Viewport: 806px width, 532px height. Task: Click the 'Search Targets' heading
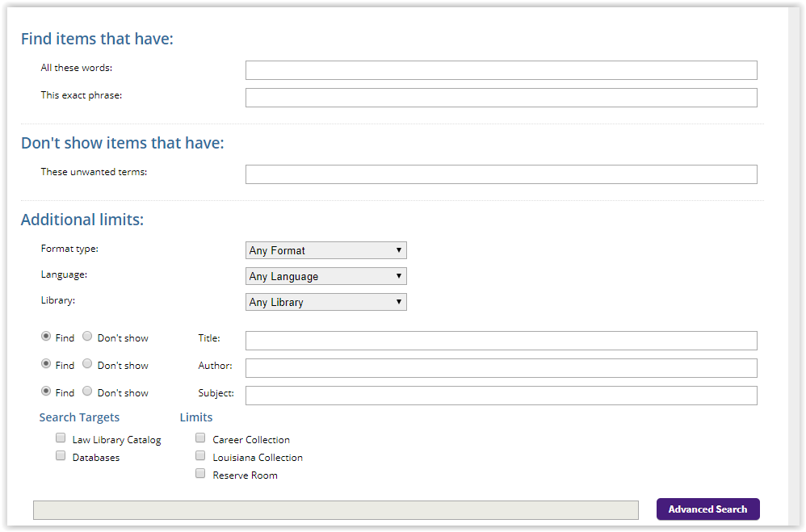(x=79, y=417)
